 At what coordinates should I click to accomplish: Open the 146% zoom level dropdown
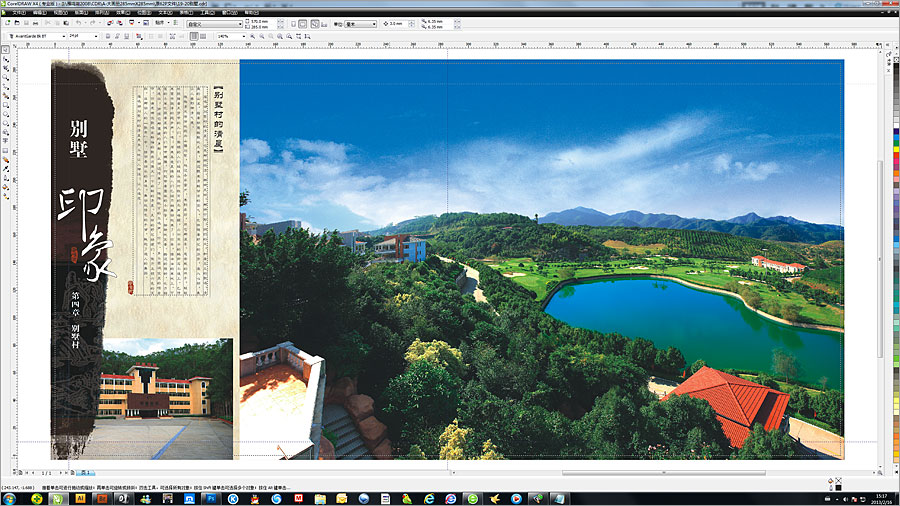(x=242, y=36)
